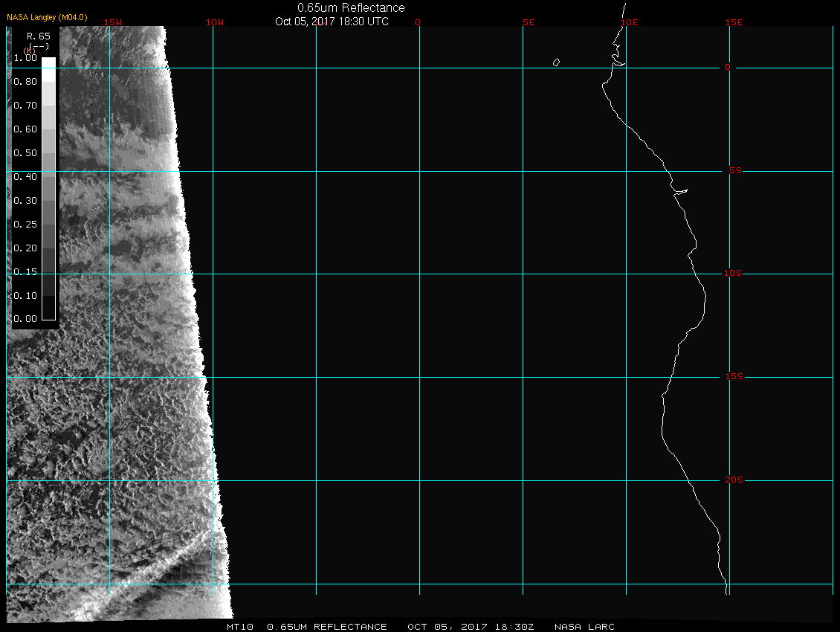Click the 'R.65' colorbar heading
840x632 pixels.
(x=37, y=35)
